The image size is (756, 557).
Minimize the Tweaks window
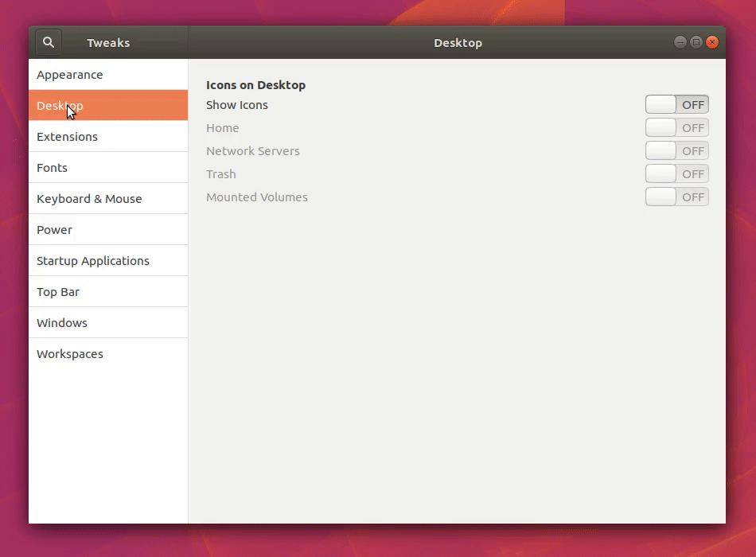(680, 42)
